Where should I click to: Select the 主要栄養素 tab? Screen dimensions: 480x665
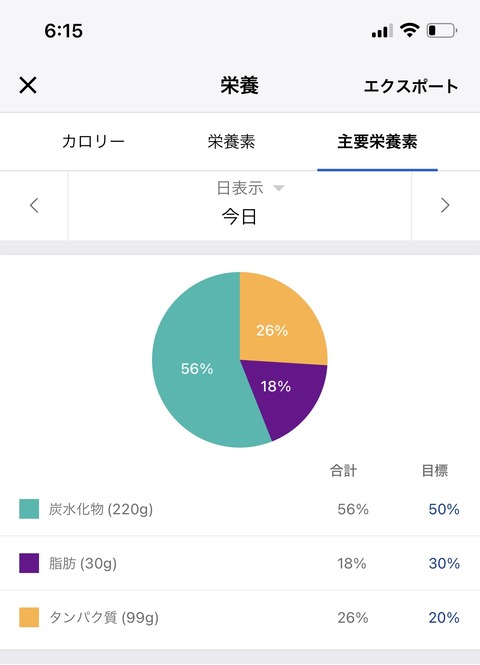[x=377, y=141]
